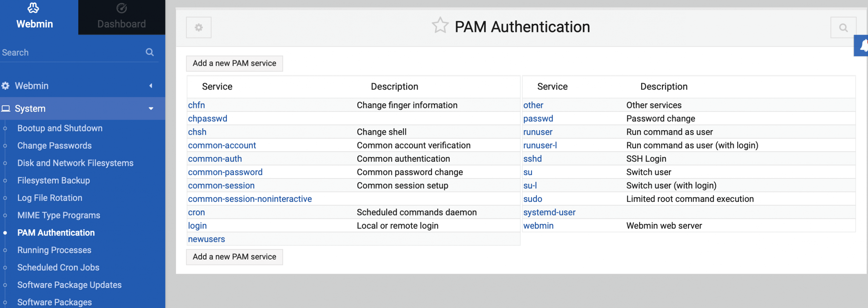This screenshot has height=308, width=868.
Task: Open module configuration gear icon
Action: pos(199,27)
